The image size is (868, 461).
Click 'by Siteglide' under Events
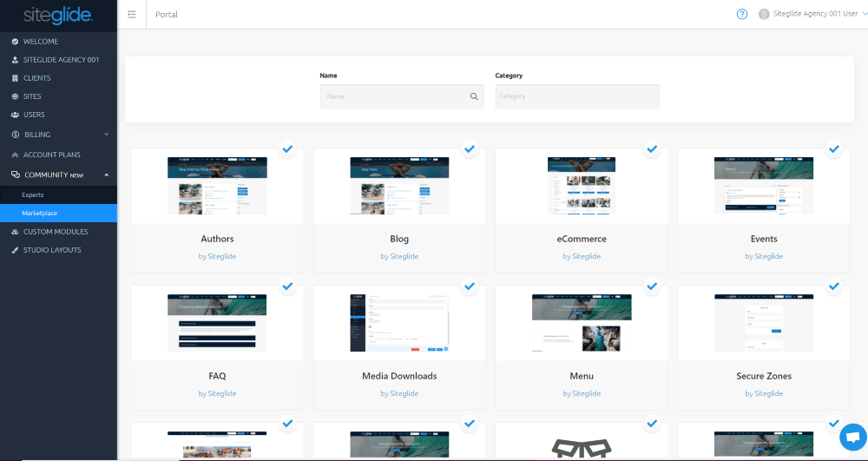764,256
